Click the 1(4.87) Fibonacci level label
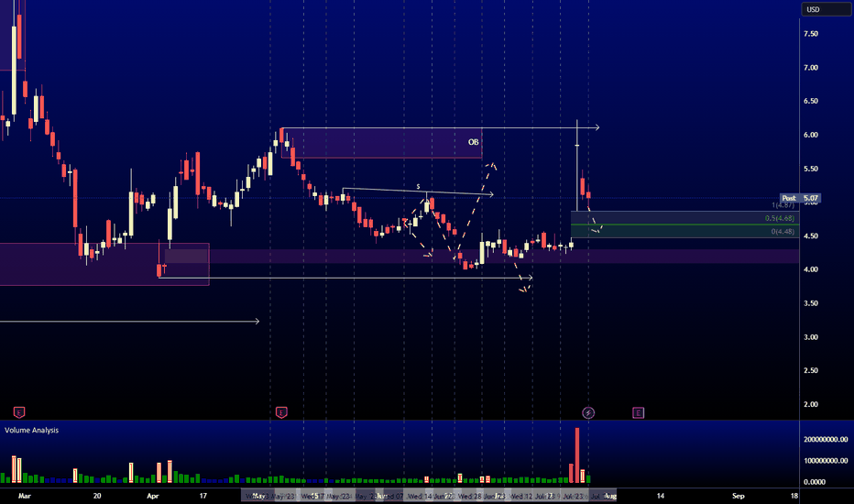Screen dimensions: 854x504 click(783, 205)
